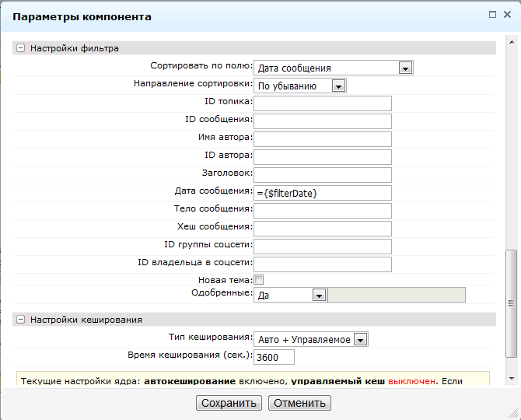The image size is (521, 420).
Task: Focus the Время кеширования seconds field
Action: pyautogui.click(x=274, y=357)
